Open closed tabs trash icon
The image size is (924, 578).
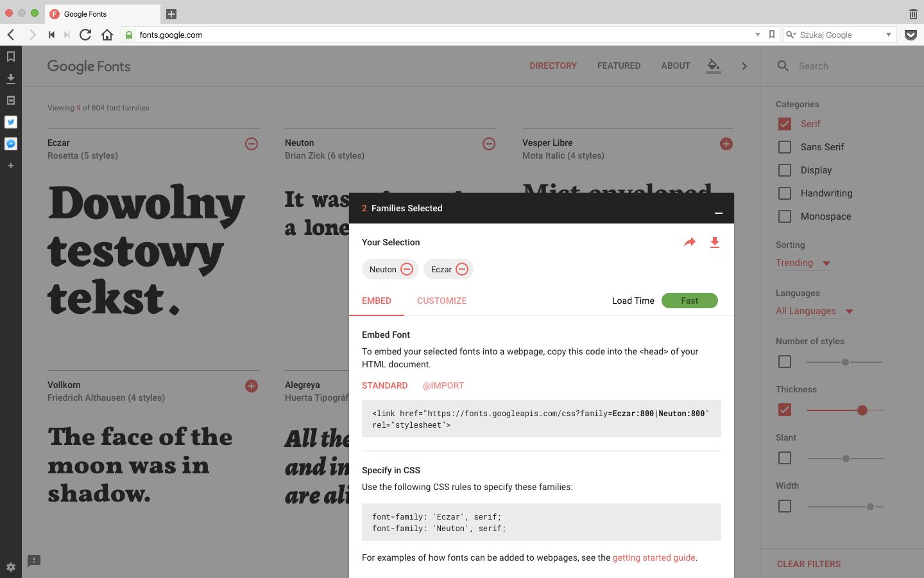pyautogui.click(x=913, y=13)
